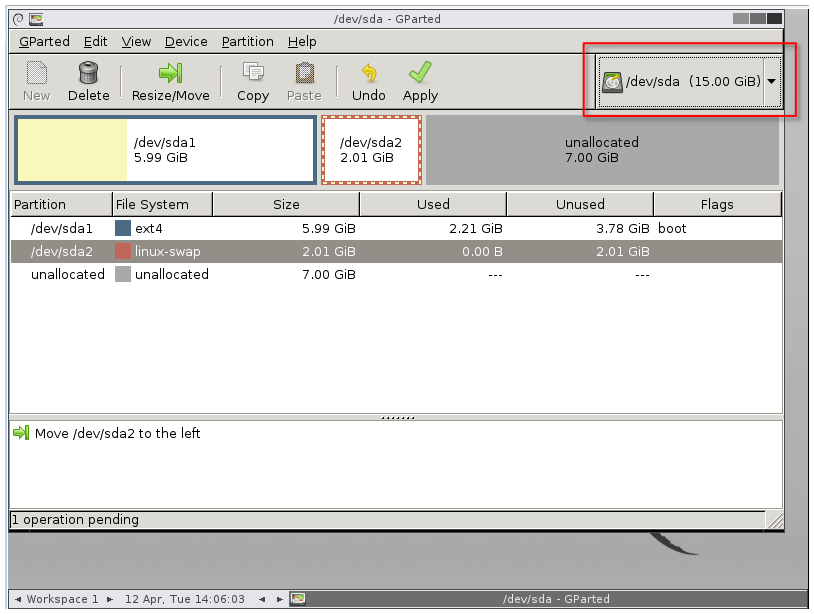Open the Edit menu
This screenshot has width=814, height=614.
tap(96, 42)
